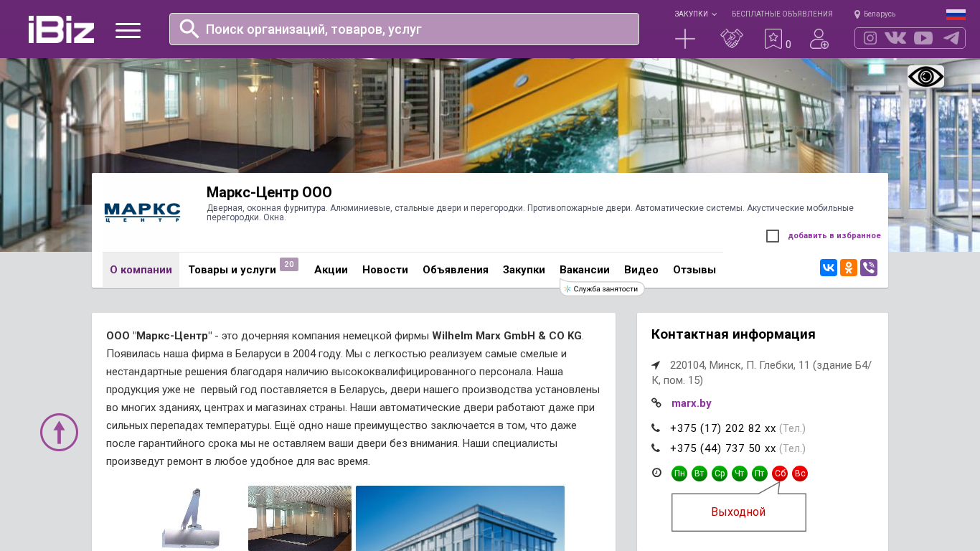Select Thursday (Чт) schedule day
The height and width of the screenshot is (551, 980).
(740, 474)
